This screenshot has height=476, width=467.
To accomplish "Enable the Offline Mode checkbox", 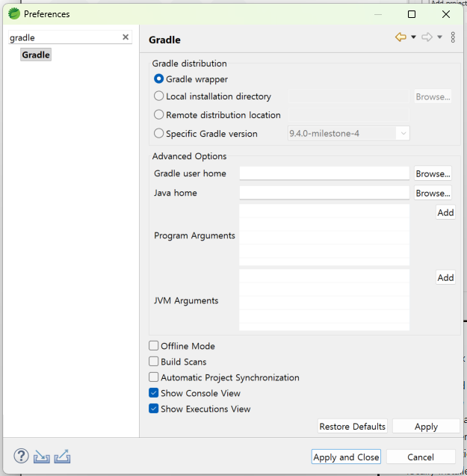I will tap(154, 346).
